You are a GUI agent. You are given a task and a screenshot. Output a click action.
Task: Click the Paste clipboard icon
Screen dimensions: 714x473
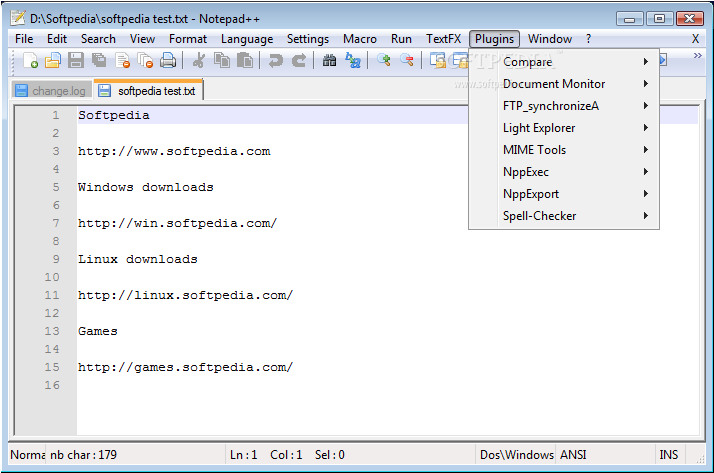point(245,60)
